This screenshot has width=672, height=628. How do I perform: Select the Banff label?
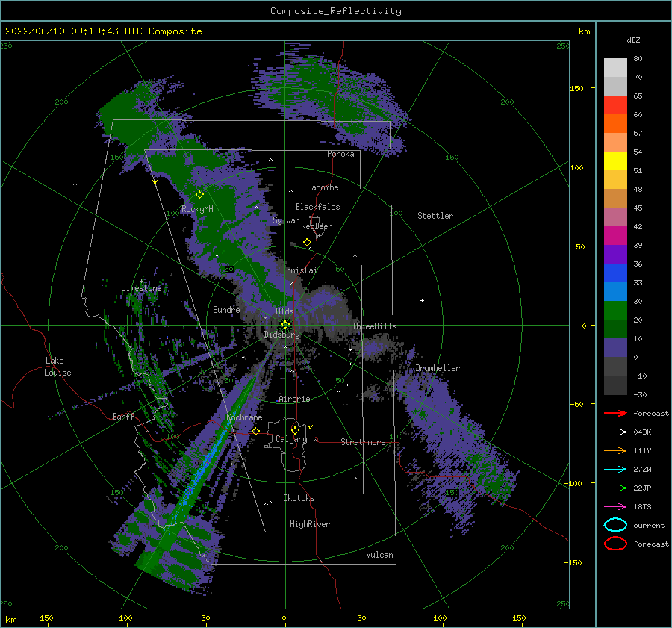[x=123, y=416]
